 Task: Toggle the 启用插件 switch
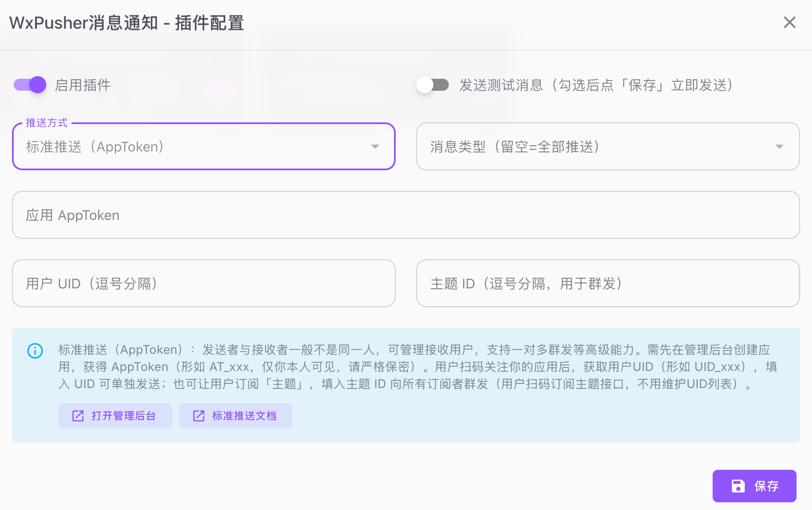(30, 85)
